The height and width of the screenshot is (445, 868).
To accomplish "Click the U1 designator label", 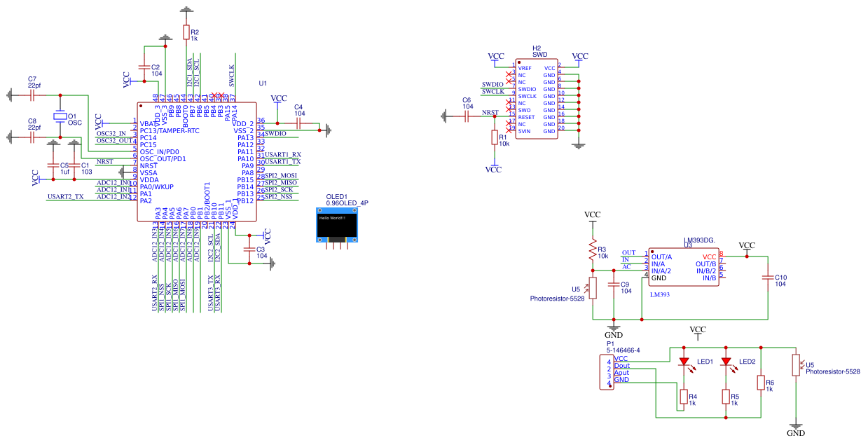I will [263, 83].
